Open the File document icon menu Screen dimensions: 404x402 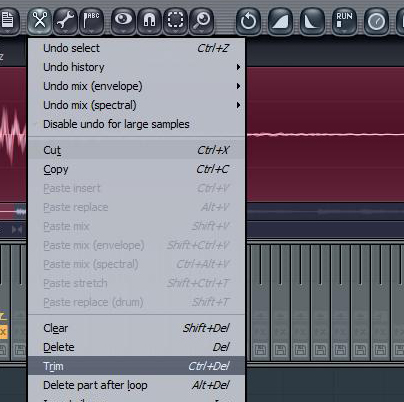pos(8,21)
